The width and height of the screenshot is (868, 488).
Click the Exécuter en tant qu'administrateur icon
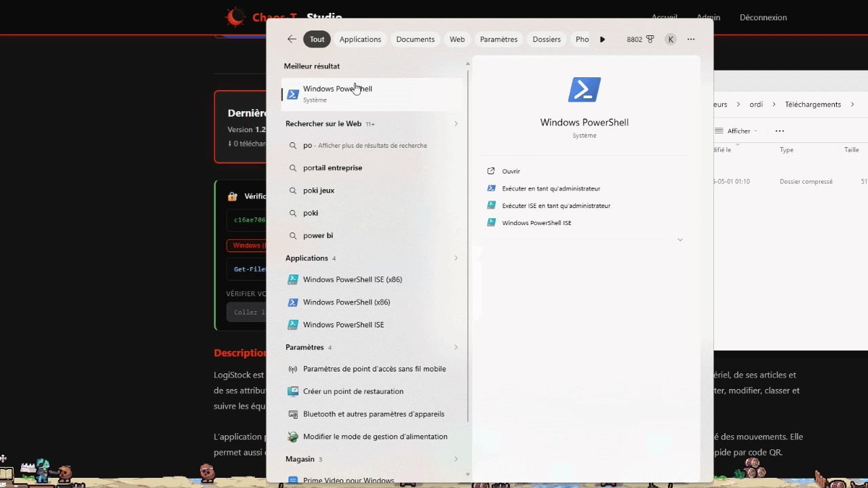coord(492,188)
